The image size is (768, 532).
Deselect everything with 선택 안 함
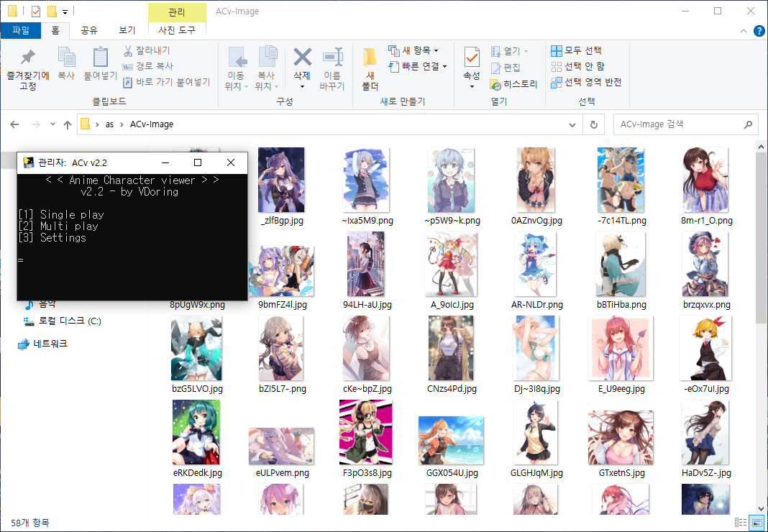coord(578,66)
